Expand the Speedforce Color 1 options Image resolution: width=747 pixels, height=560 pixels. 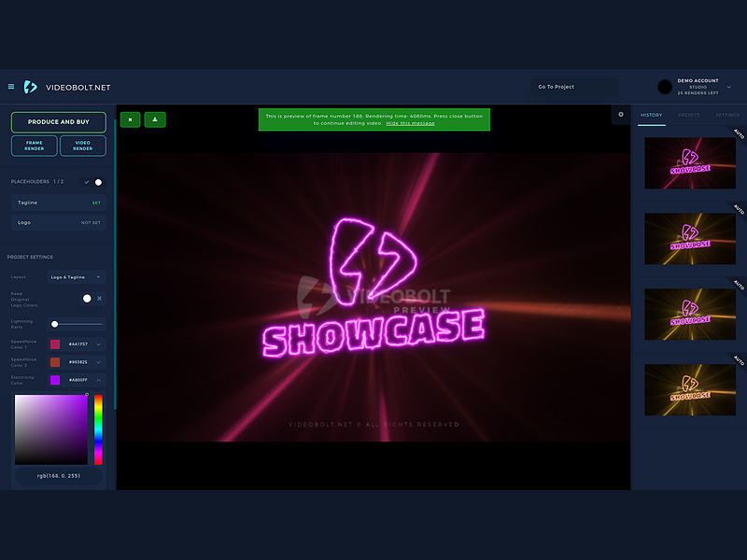tap(98, 343)
